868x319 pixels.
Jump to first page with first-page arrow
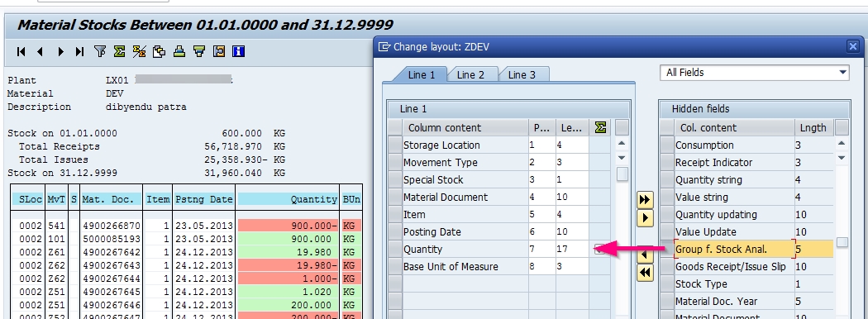pos(21,51)
